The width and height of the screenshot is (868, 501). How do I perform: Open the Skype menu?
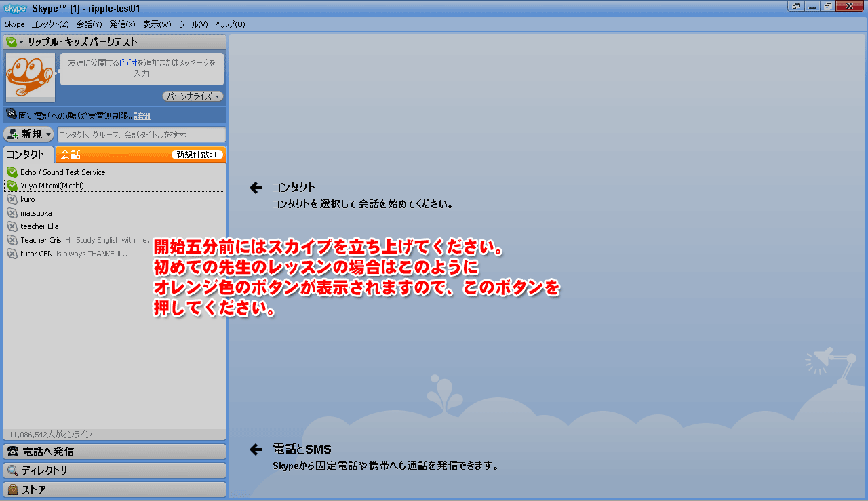tap(14, 24)
